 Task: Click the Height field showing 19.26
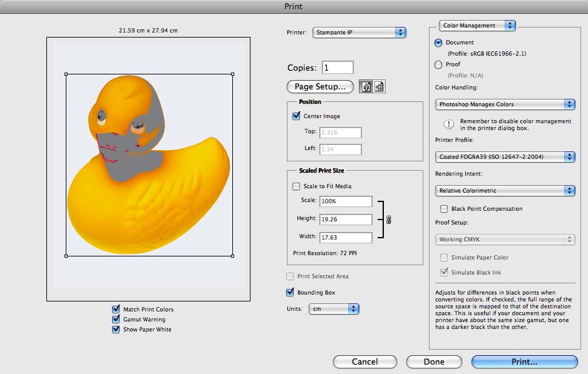point(346,220)
